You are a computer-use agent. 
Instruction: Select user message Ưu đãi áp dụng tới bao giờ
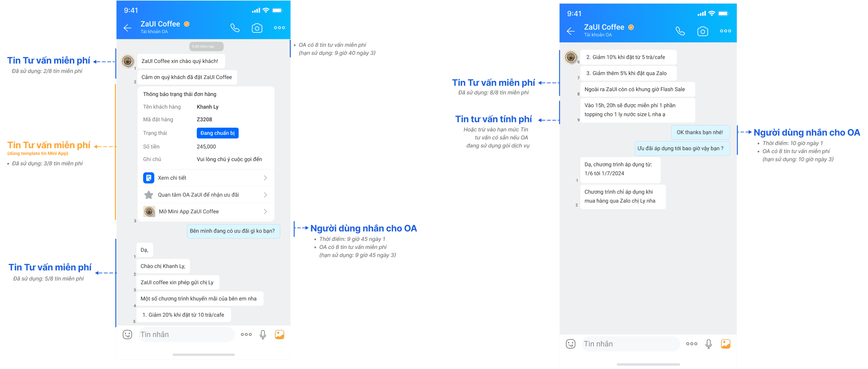coord(682,149)
